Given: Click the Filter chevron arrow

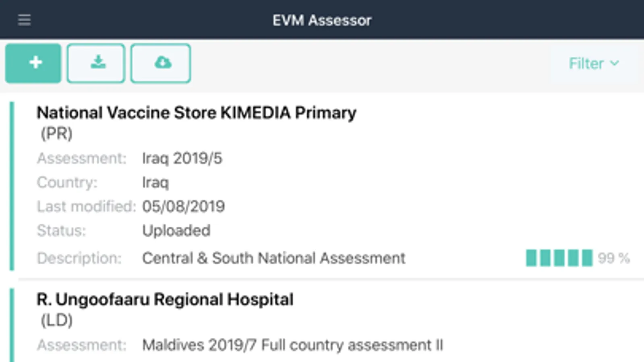Looking at the screenshot, I should click(615, 63).
